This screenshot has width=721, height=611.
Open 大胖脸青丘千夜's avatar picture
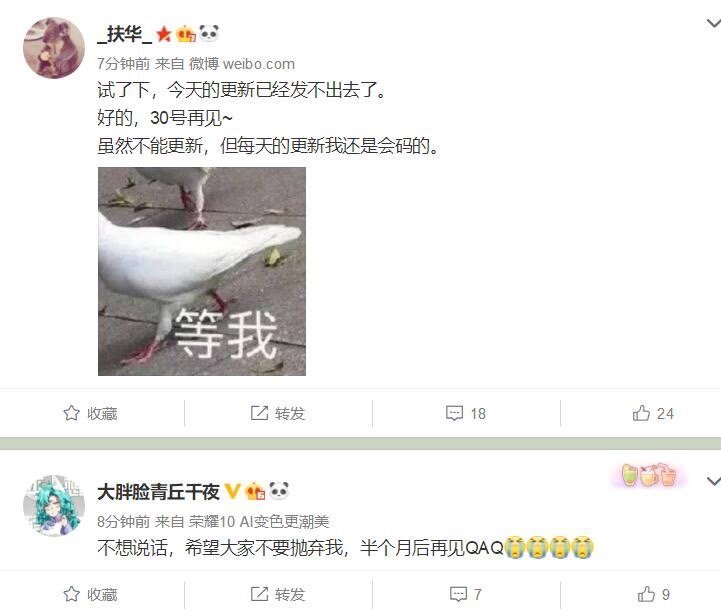click(x=54, y=506)
